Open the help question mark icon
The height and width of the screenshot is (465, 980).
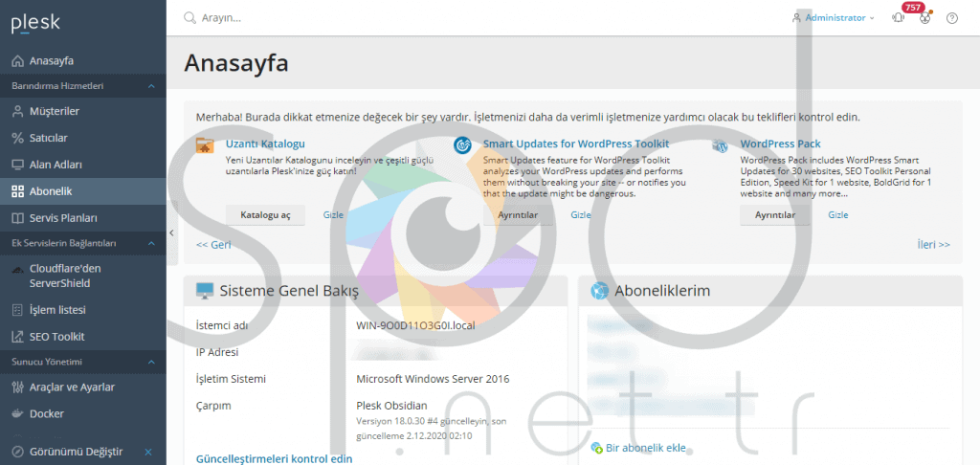(952, 18)
